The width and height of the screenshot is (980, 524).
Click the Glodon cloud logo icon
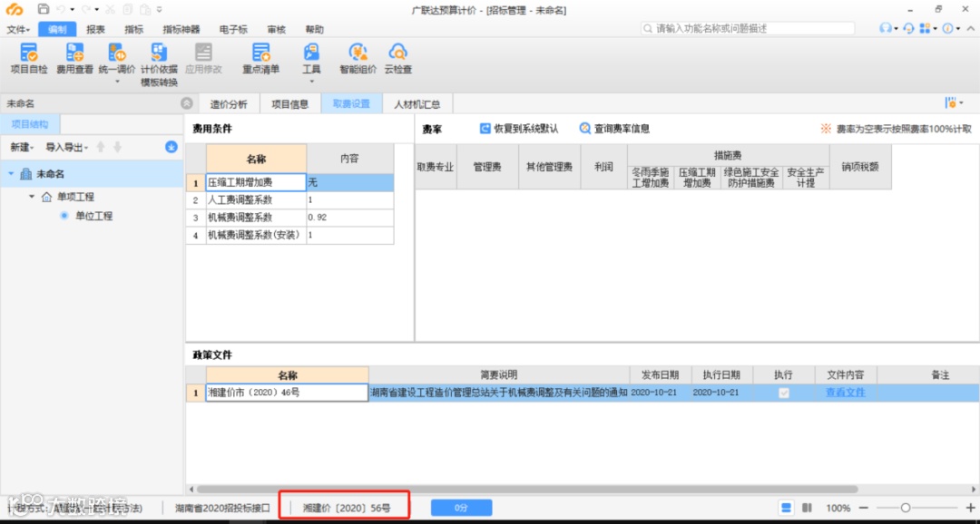pos(14,10)
